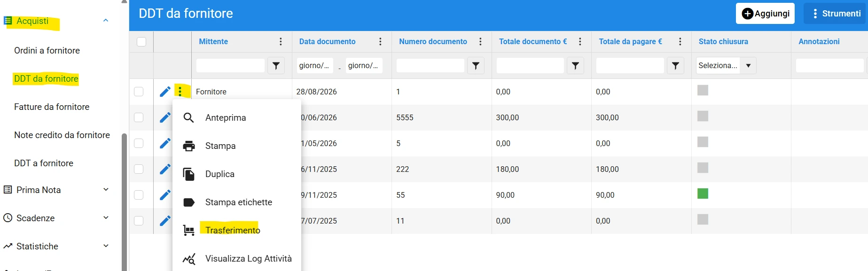Choose Anteprima from the context menu
The image size is (868, 271).
pos(226,118)
